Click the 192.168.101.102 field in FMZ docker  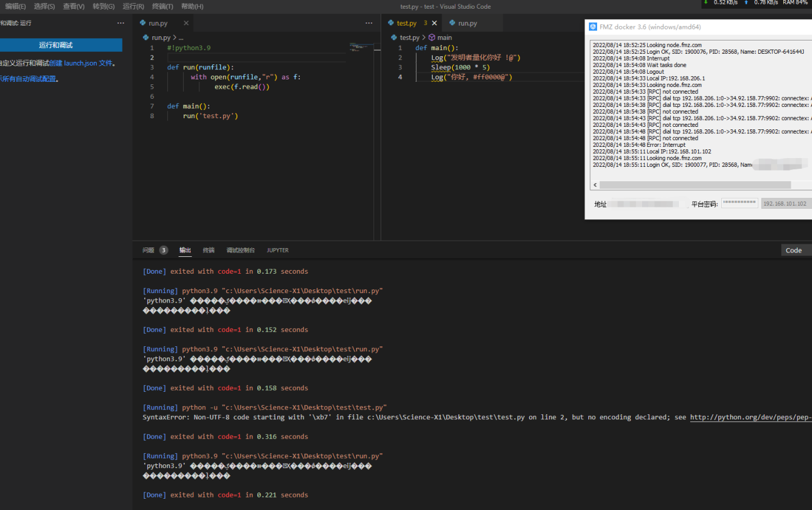coord(786,203)
